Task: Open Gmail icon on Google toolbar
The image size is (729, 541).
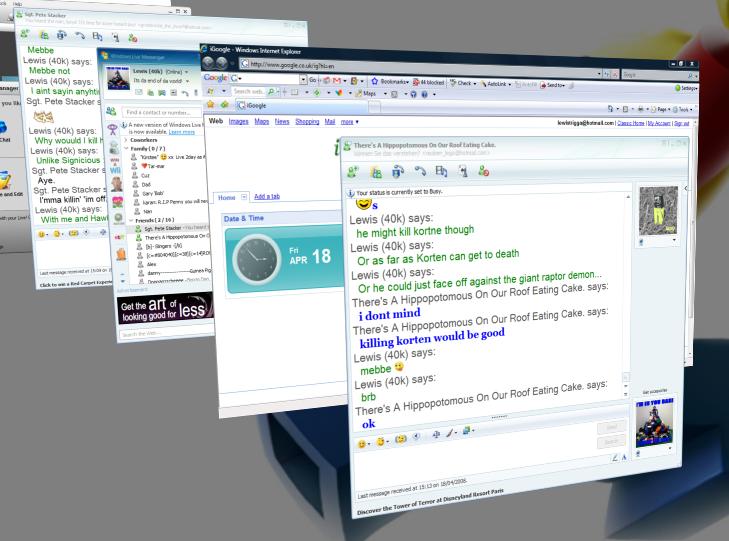Action: [337, 81]
